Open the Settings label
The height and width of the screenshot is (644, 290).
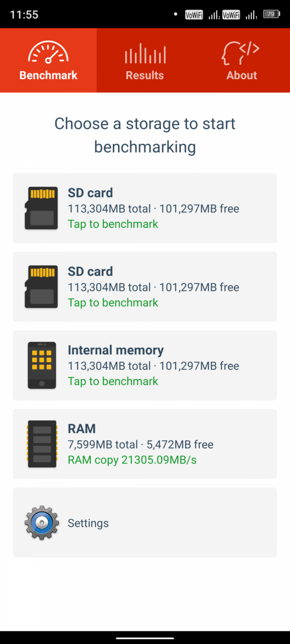88,523
